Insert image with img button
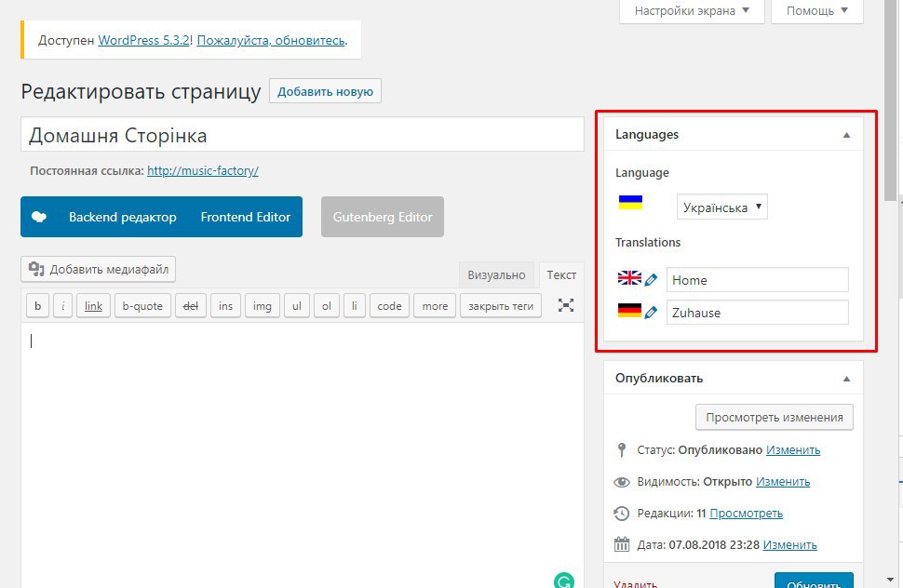The width and height of the screenshot is (903, 588). 262,306
